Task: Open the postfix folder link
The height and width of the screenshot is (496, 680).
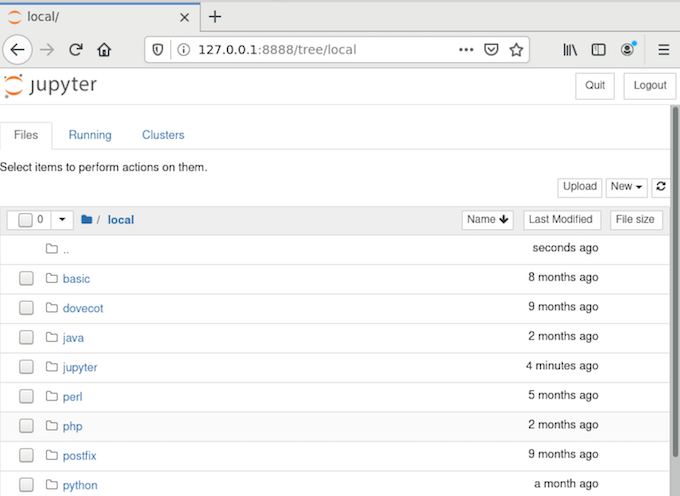Action: click(79, 456)
